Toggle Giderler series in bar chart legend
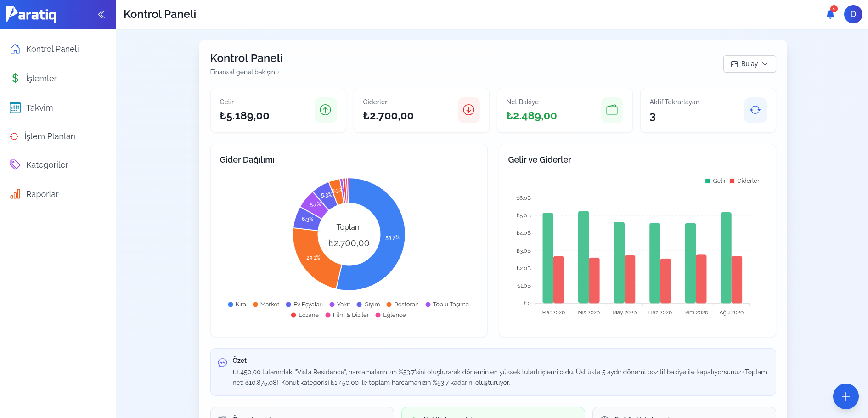Viewport: 868px width, 418px height. coord(744,181)
